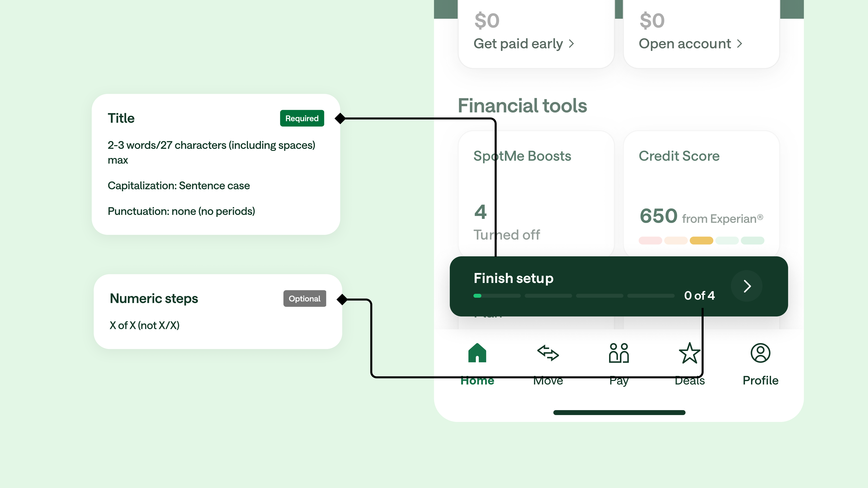The width and height of the screenshot is (868, 488).
Task: Switch to the Home tab label
Action: click(477, 380)
